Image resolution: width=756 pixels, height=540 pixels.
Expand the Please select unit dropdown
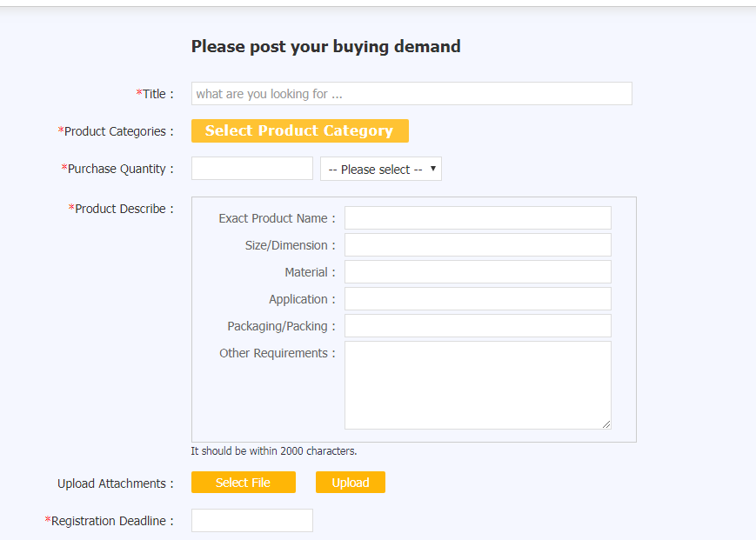point(381,169)
